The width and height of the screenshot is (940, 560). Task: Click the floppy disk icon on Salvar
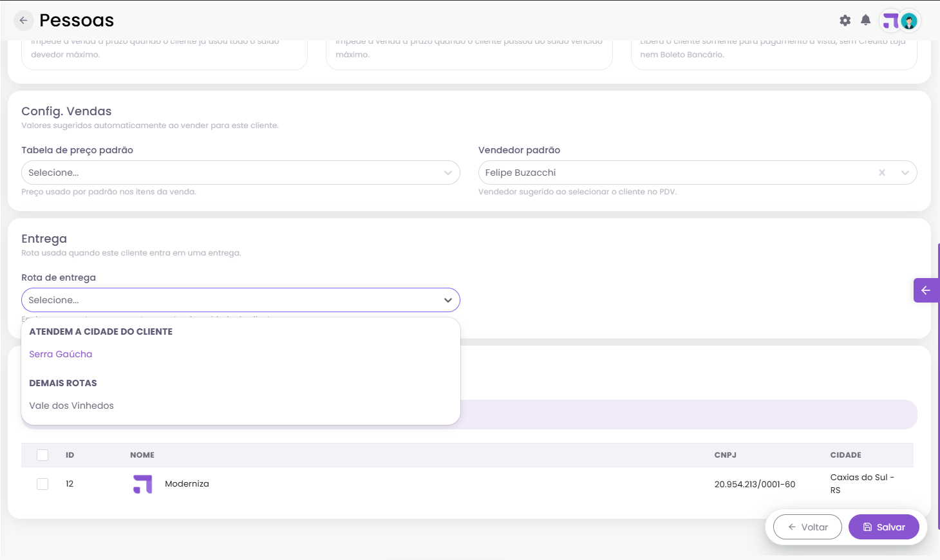(867, 527)
